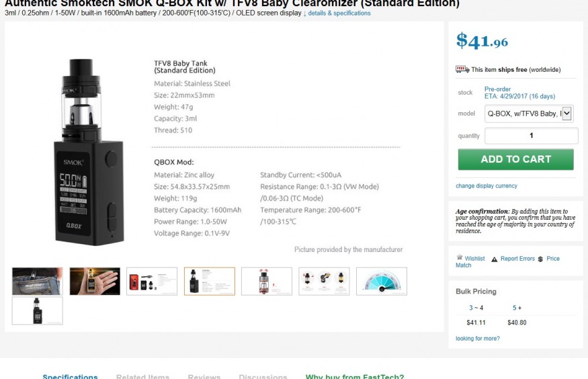Click the Report Errors warning icon
Image resolution: width=588 pixels, height=379 pixels.
(494, 259)
